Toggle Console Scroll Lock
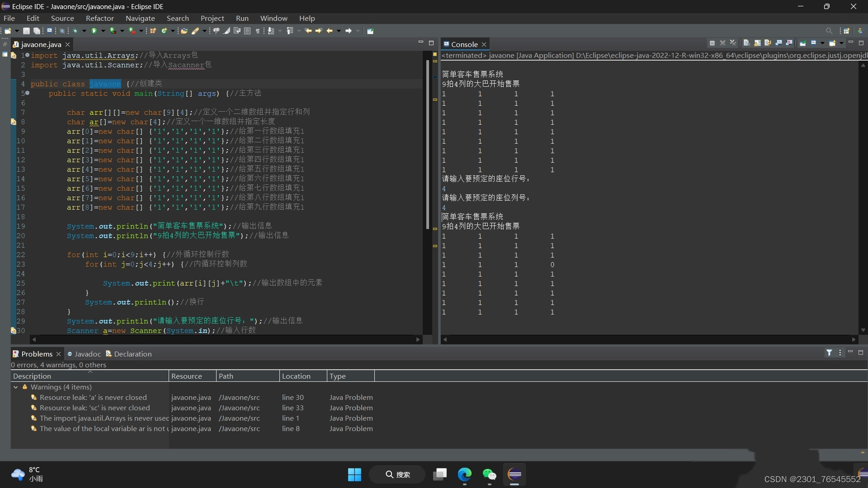Image resolution: width=868 pixels, height=488 pixels. pos(757,43)
